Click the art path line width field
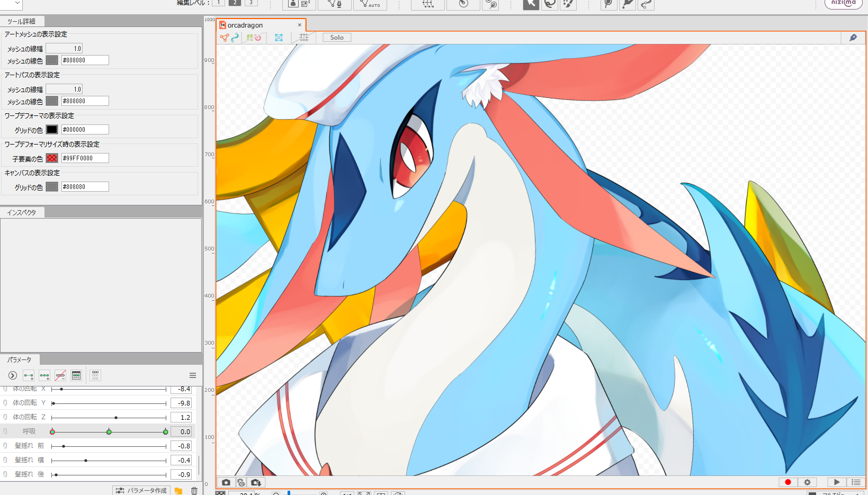Screen dimensions: 868x495 coord(64,89)
